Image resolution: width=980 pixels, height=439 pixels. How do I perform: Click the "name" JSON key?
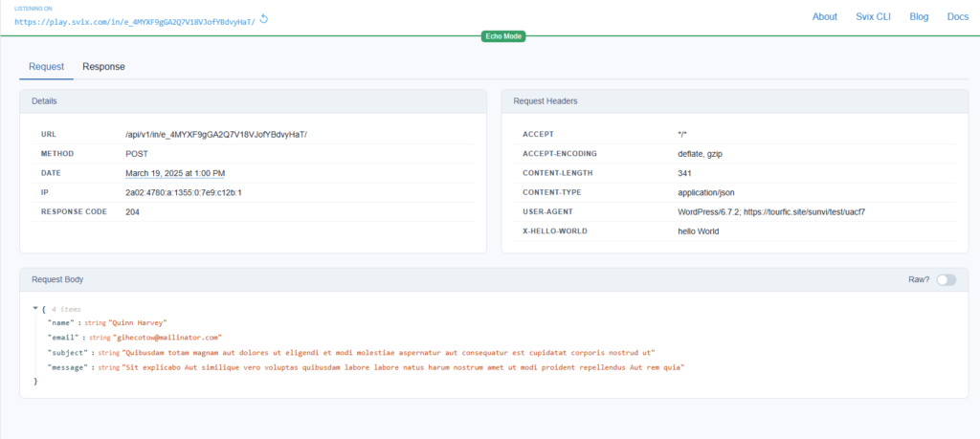coord(60,323)
